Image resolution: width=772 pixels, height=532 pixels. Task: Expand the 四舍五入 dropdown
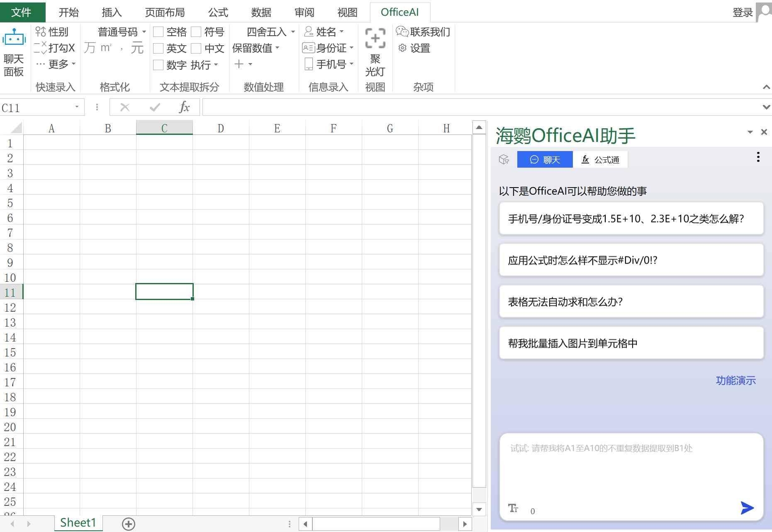[x=292, y=32]
